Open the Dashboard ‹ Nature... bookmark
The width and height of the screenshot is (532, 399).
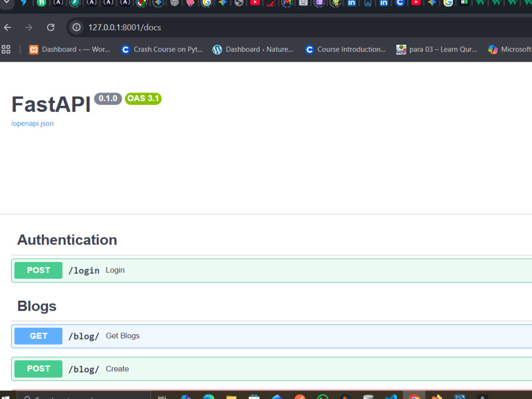point(253,49)
